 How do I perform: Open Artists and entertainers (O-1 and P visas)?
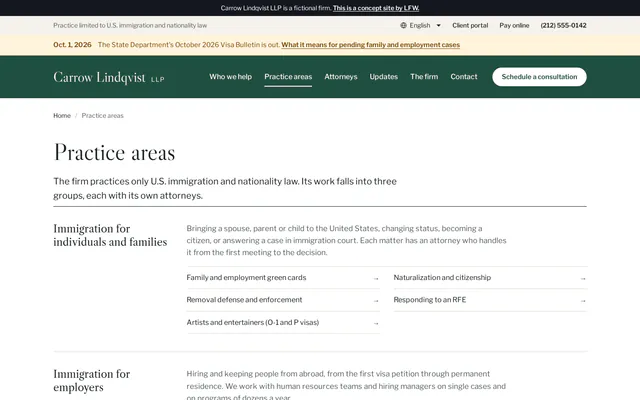pos(283,322)
